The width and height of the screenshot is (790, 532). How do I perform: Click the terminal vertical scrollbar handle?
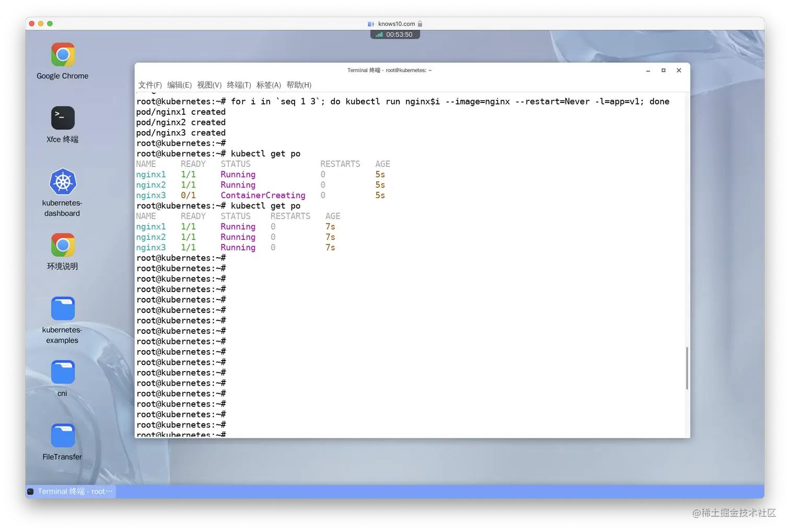pos(687,368)
